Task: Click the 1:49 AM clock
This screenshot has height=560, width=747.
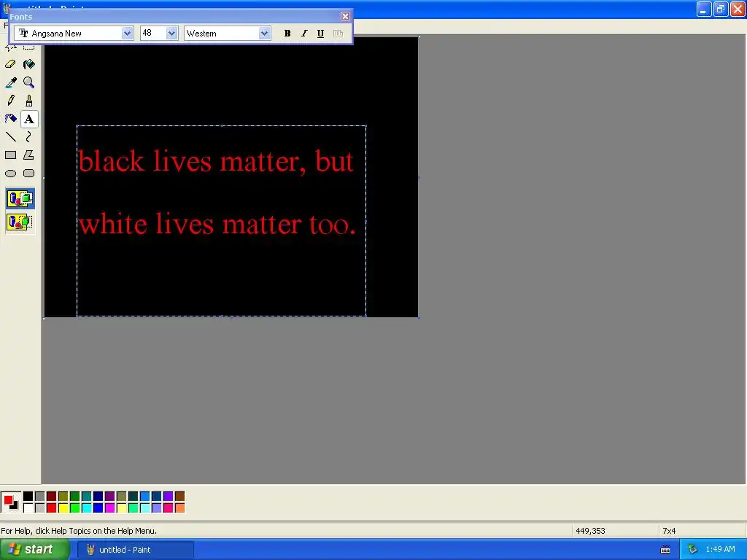Action: pyautogui.click(x=720, y=550)
